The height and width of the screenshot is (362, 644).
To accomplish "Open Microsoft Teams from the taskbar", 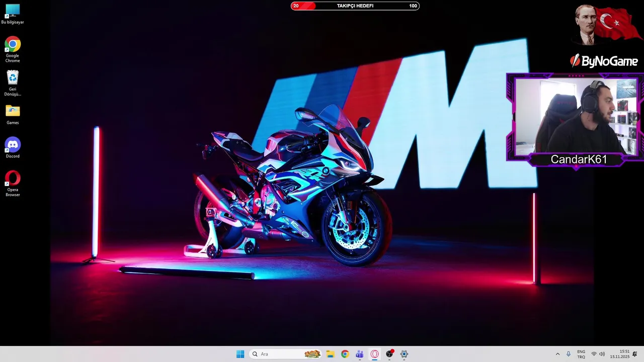I will (x=360, y=354).
